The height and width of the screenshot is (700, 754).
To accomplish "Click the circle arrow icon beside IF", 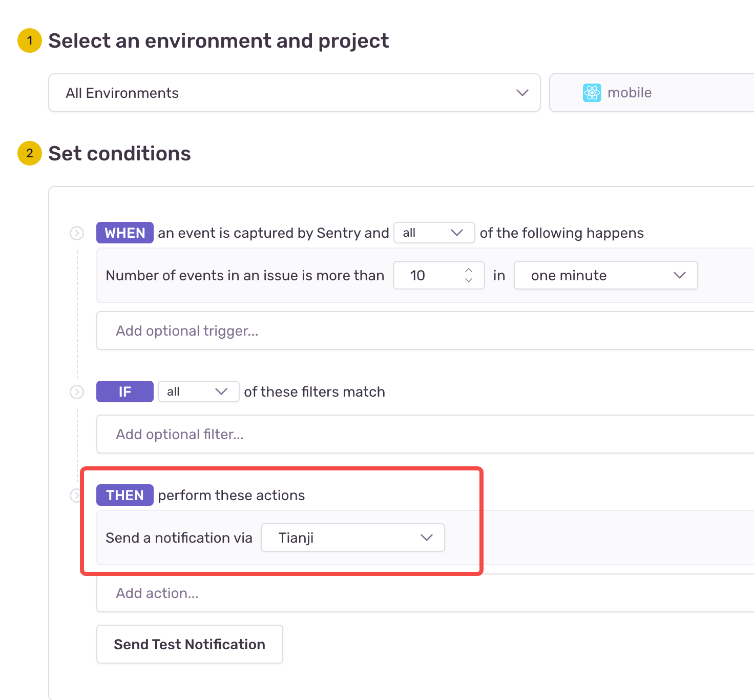I will click(x=77, y=392).
